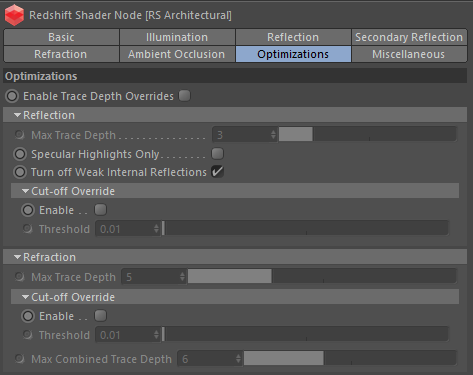Click animation dot beside Enable Trace Depth Overrides
Viewport: 473px width, 375px height.
tap(12, 96)
